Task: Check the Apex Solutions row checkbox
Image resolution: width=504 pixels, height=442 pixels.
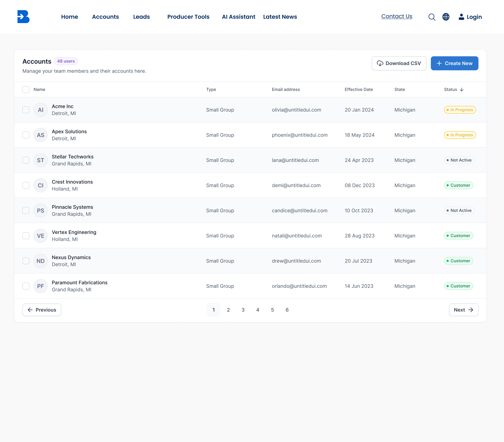Action: tap(26, 135)
